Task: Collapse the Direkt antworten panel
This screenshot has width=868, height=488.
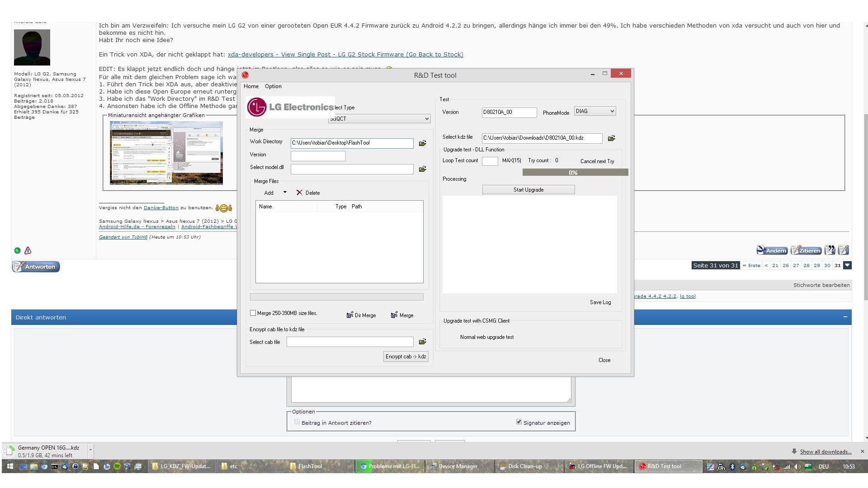Action: [x=845, y=317]
